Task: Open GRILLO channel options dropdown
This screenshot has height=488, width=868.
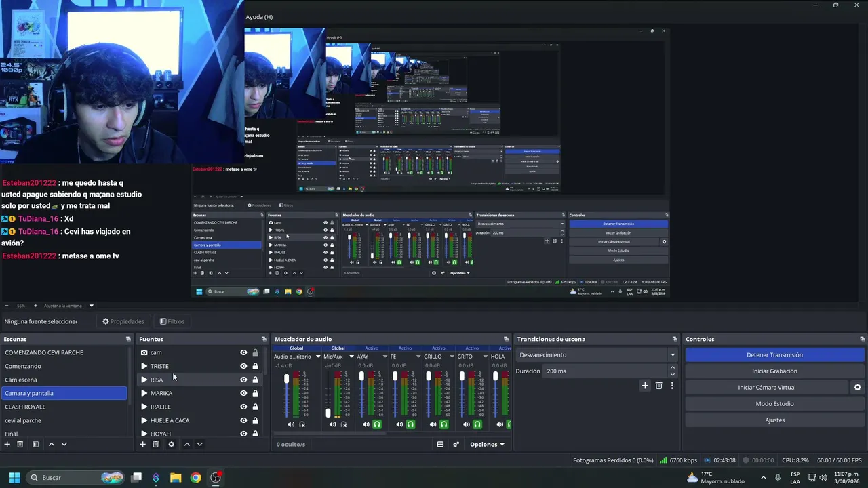Action: pos(451,357)
